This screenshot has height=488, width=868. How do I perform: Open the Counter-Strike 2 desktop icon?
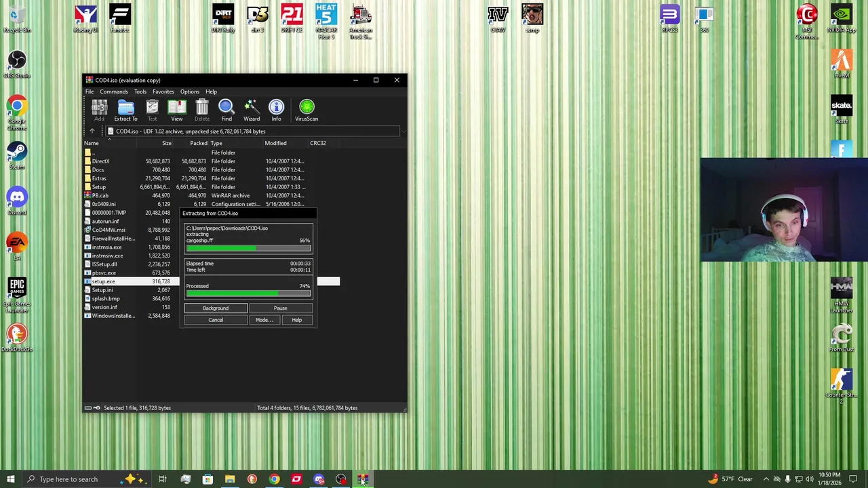pos(842,386)
